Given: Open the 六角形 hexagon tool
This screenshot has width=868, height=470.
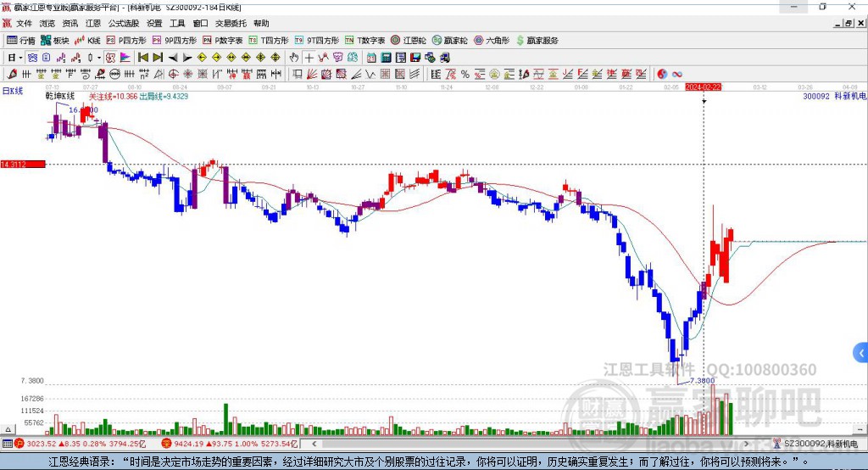Looking at the screenshot, I should pos(491,41).
